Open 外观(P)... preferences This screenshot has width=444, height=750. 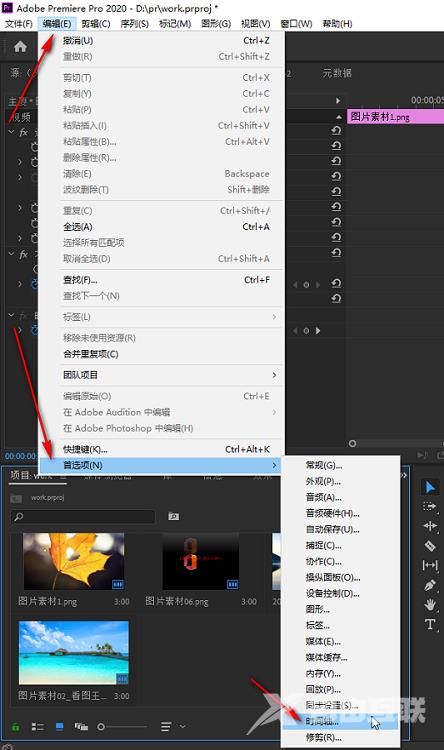341,481
